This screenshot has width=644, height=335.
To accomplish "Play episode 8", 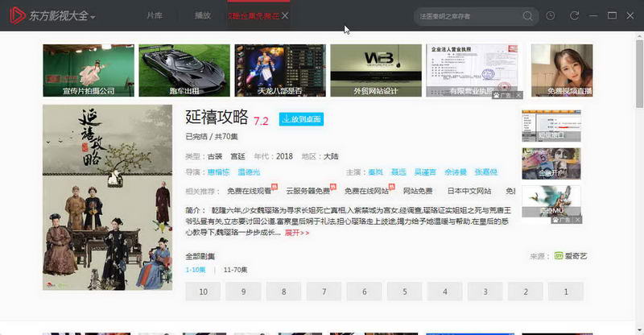I will (283, 292).
